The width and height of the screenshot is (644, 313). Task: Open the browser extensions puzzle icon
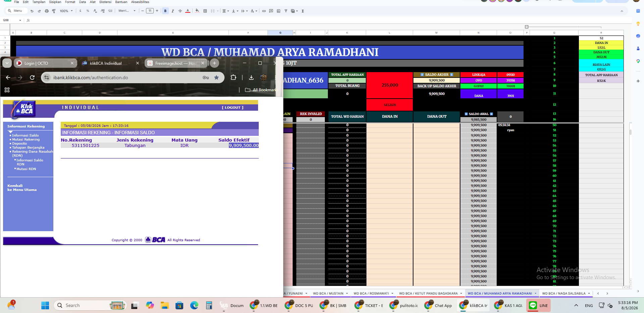[x=234, y=77]
